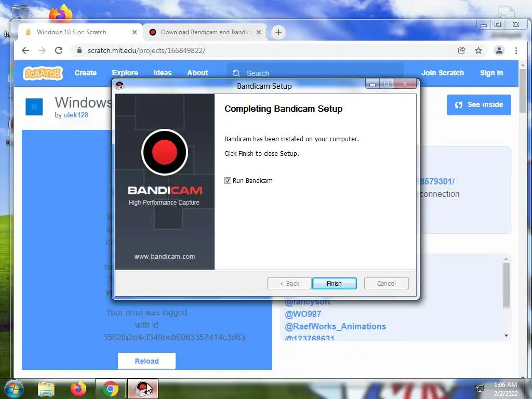Click Reload button in Scratch project
Image resolution: width=532 pixels, height=399 pixels.
coord(147,361)
